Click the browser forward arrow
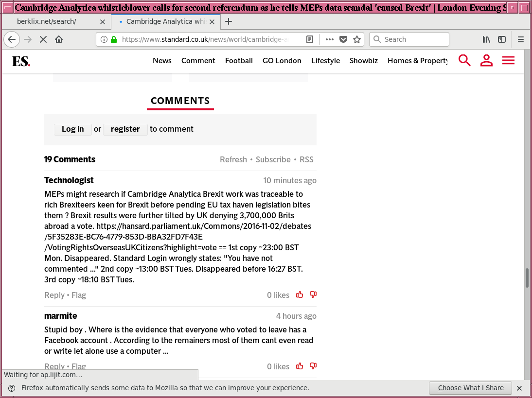 click(28, 39)
